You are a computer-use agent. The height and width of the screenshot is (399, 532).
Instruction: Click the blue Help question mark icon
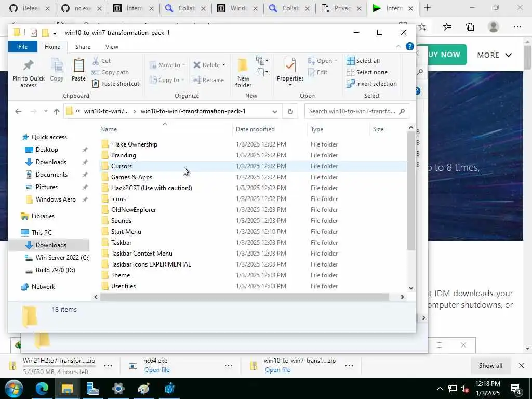click(409, 46)
